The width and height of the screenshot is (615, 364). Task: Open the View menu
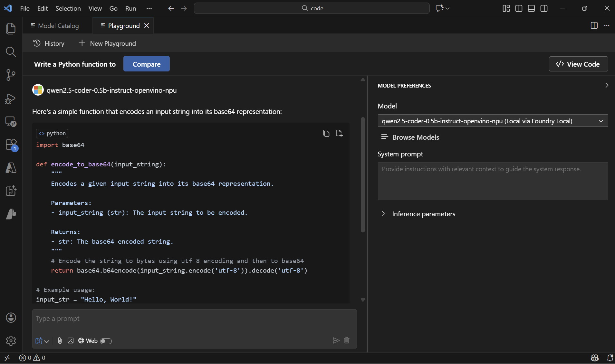pos(95,8)
